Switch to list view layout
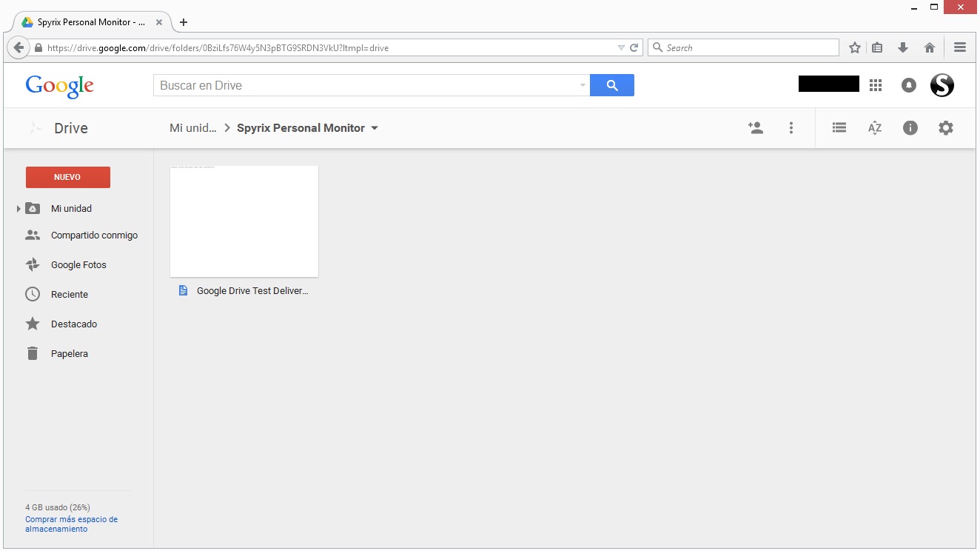 click(839, 127)
